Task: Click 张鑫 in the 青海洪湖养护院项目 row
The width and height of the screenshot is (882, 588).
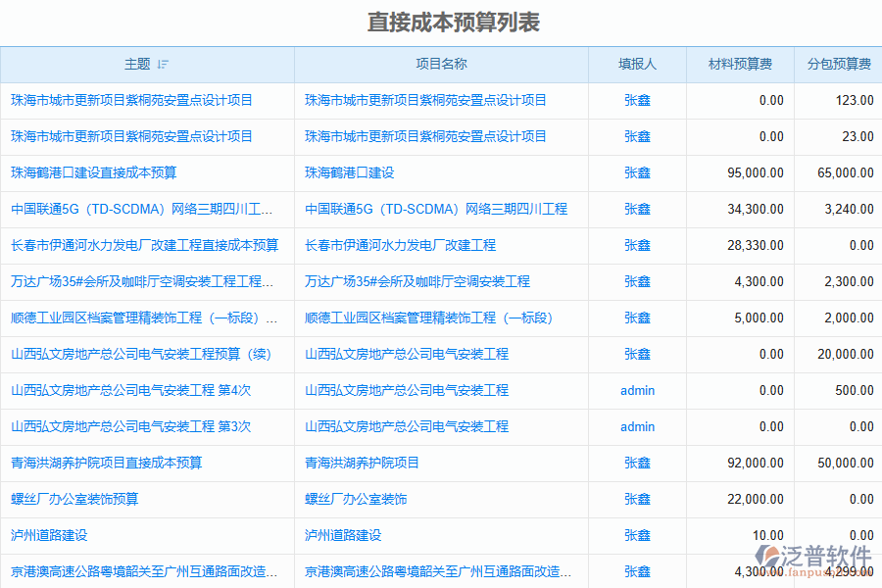Action: (637, 464)
